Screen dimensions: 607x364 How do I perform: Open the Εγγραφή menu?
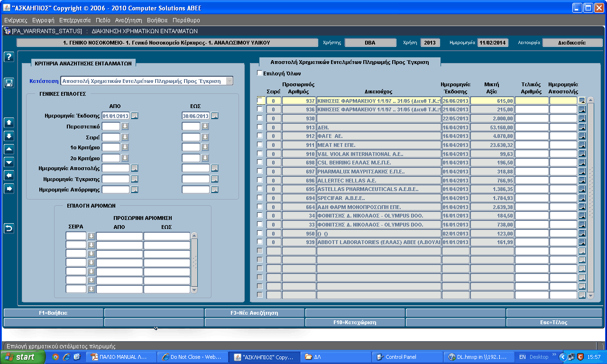tap(43, 20)
